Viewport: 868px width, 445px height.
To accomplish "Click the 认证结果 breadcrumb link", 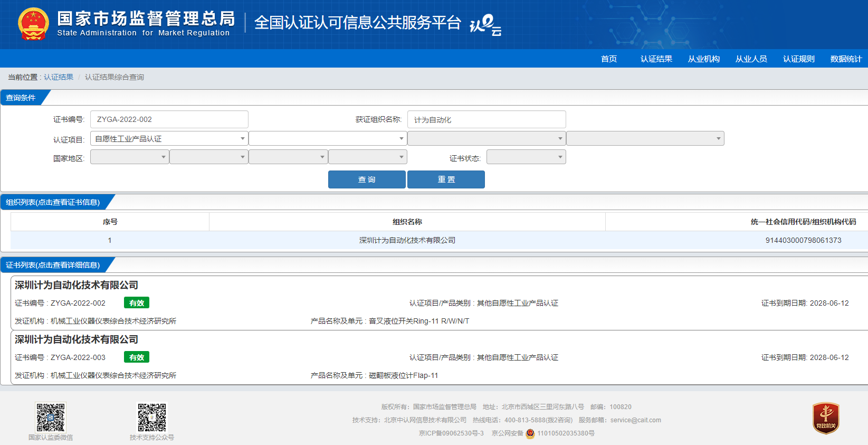I will click(59, 77).
